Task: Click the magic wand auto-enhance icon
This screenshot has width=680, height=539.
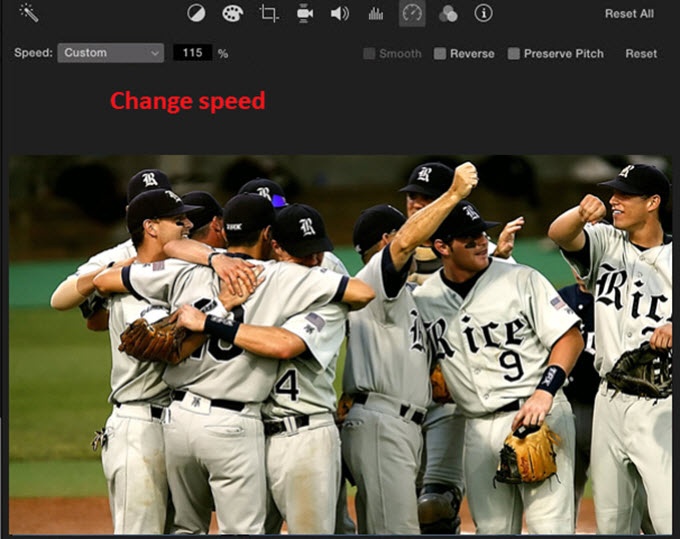Action: click(x=28, y=13)
